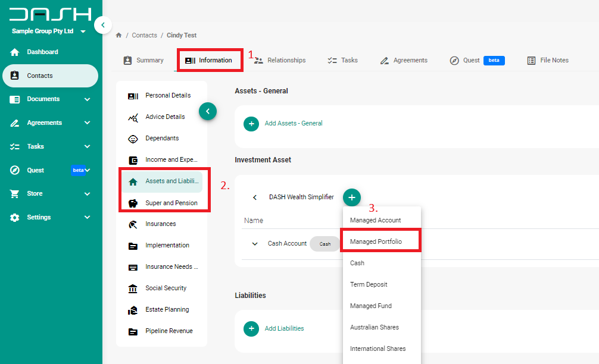Expand the Settings sidebar menu
Viewport: 599px width, 364px height.
pyautogui.click(x=87, y=218)
